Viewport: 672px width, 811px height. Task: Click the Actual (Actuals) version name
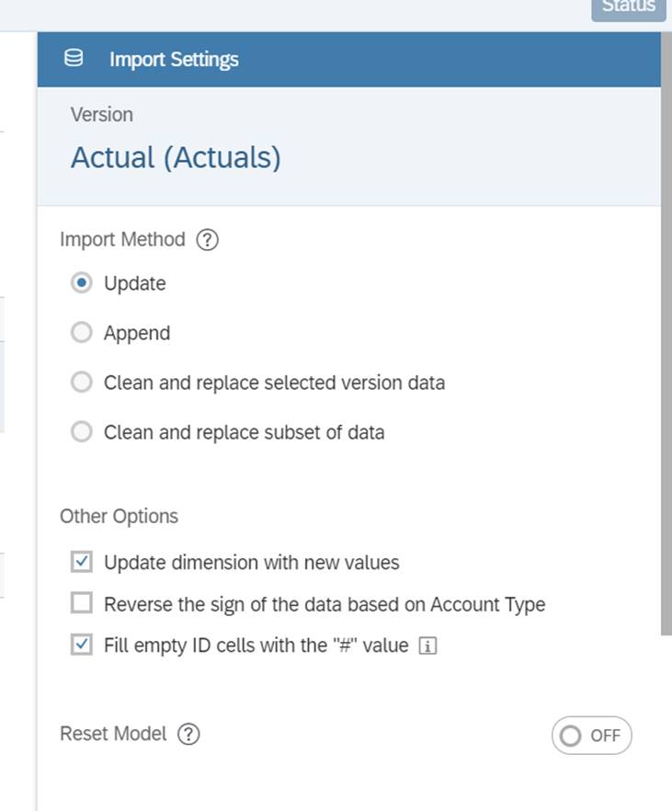tap(176, 157)
